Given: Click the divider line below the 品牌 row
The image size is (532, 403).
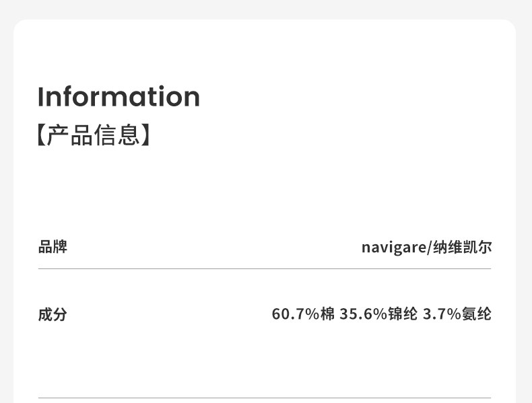Looking at the screenshot, I should click(x=265, y=269).
